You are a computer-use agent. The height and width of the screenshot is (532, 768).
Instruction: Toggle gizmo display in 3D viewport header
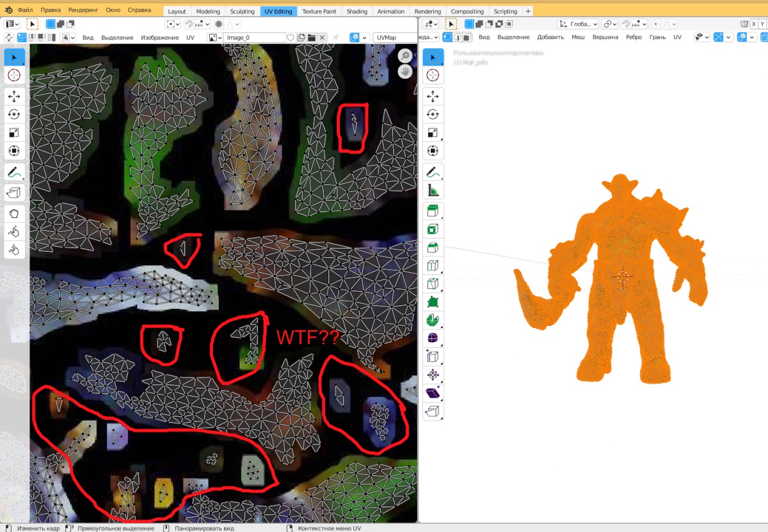[x=719, y=38]
